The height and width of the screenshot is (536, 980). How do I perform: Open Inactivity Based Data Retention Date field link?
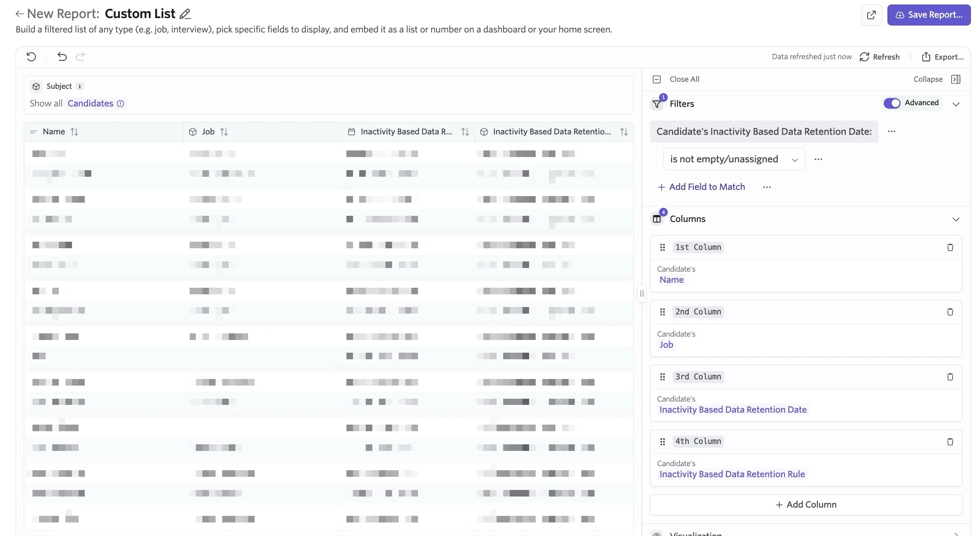tap(733, 410)
